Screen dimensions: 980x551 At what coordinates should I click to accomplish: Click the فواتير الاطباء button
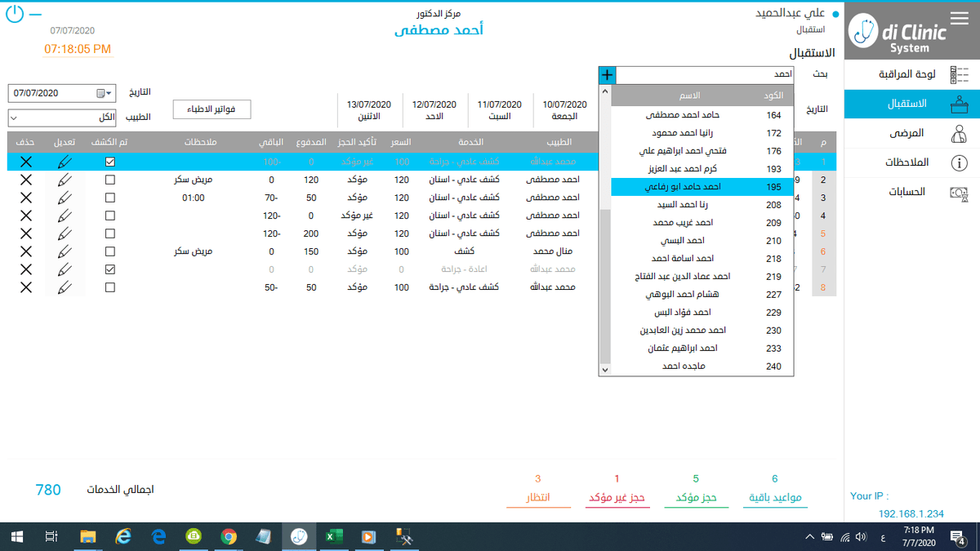click(212, 109)
